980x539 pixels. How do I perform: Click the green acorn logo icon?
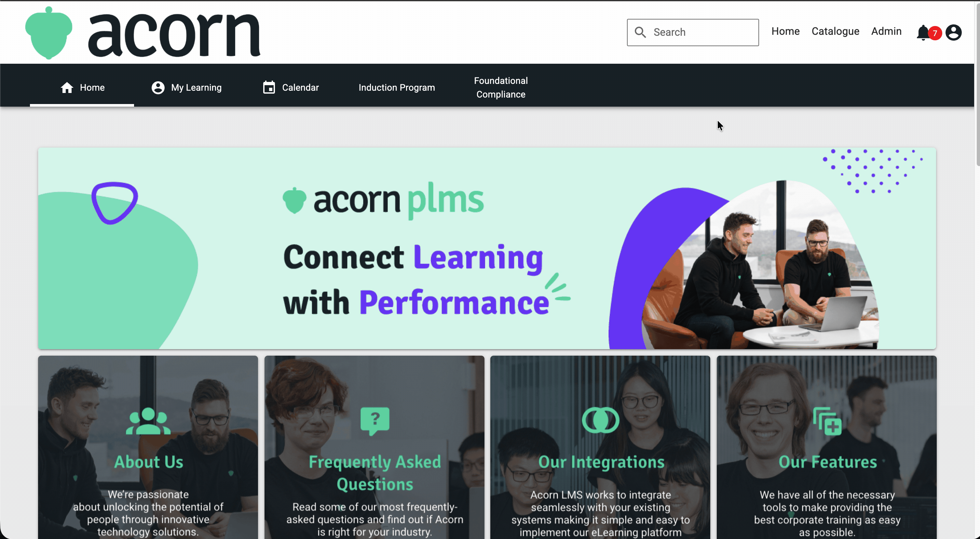coord(49,33)
